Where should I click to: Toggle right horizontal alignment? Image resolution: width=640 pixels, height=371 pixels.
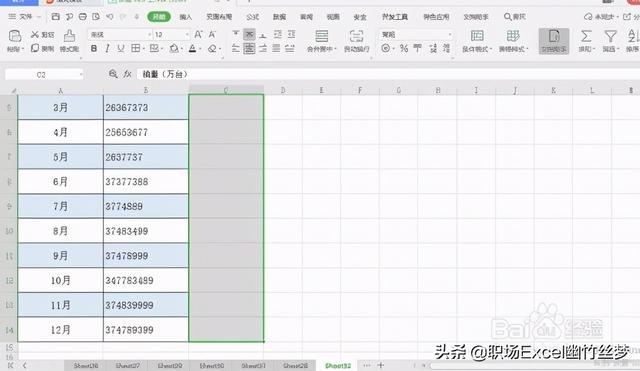263,49
